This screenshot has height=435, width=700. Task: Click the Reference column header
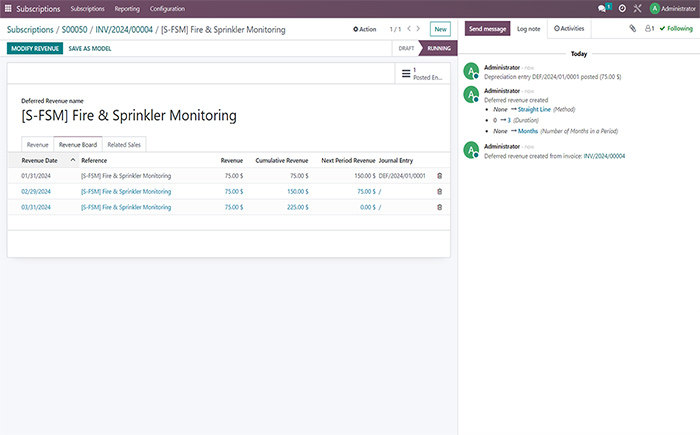coord(94,160)
